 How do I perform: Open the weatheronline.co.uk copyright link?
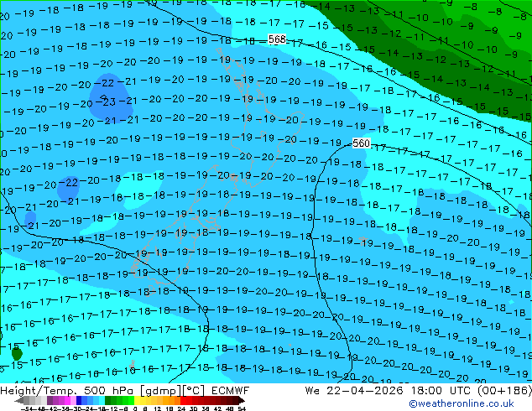click(462, 403)
